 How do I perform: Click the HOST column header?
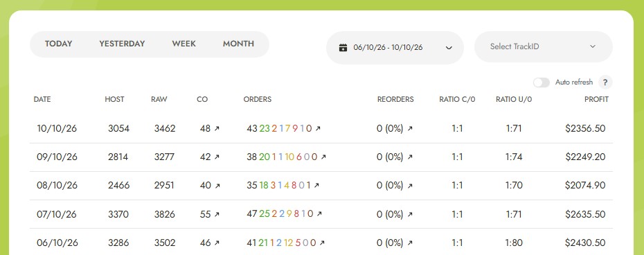[114, 100]
